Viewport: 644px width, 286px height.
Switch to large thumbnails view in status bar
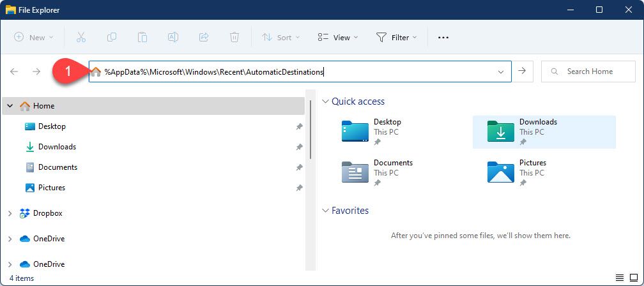pyautogui.click(x=634, y=278)
